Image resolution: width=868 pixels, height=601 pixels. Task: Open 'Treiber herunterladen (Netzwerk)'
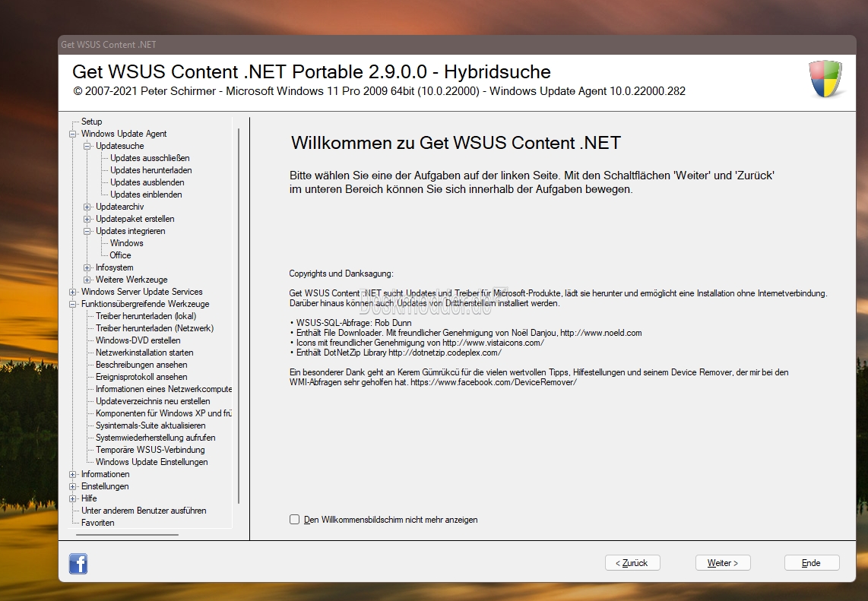[154, 329]
